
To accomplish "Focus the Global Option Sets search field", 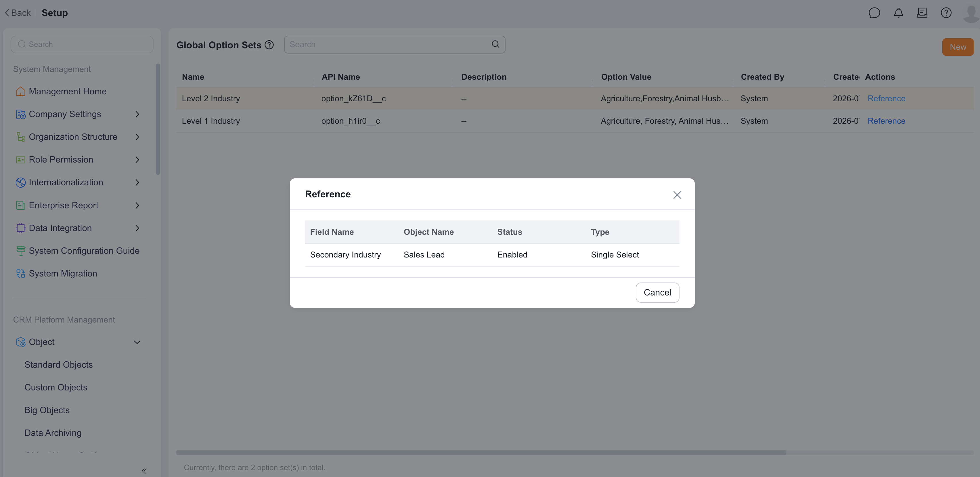I will tap(394, 45).
